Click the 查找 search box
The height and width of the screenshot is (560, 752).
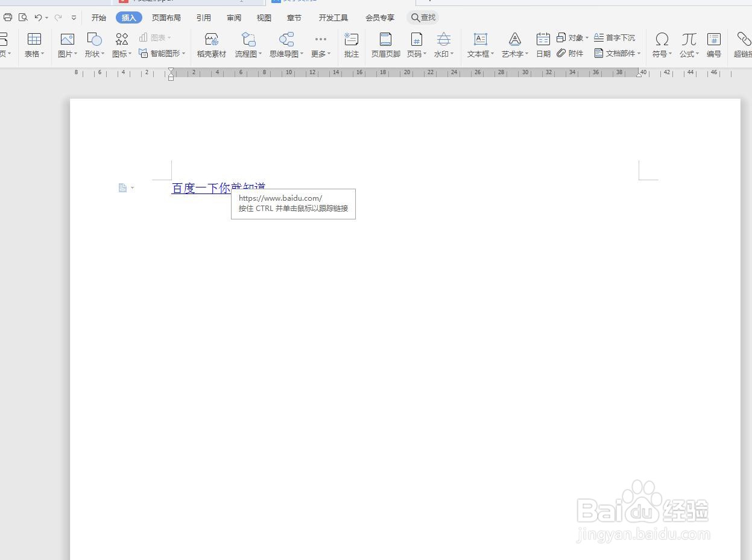(423, 17)
